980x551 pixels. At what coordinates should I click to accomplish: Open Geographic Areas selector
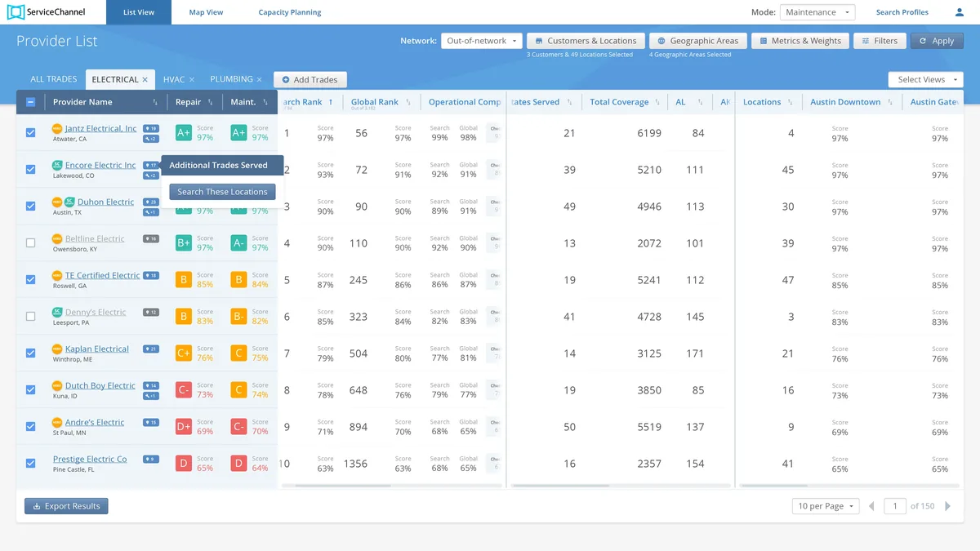pos(698,41)
